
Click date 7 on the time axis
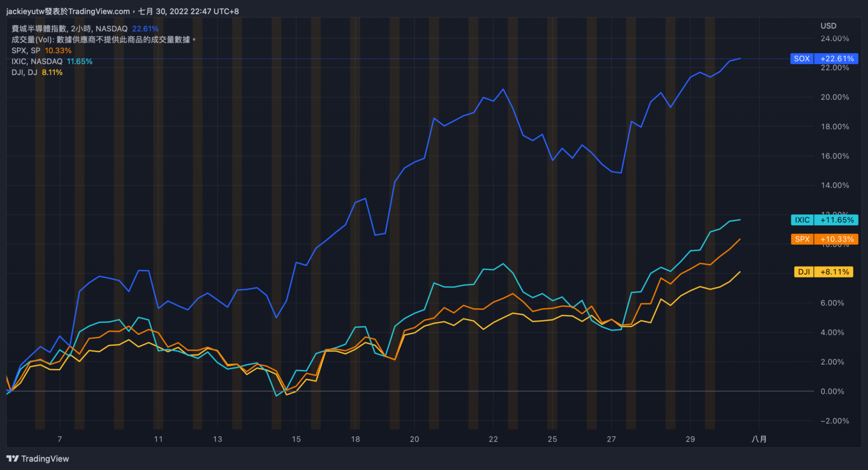60,439
